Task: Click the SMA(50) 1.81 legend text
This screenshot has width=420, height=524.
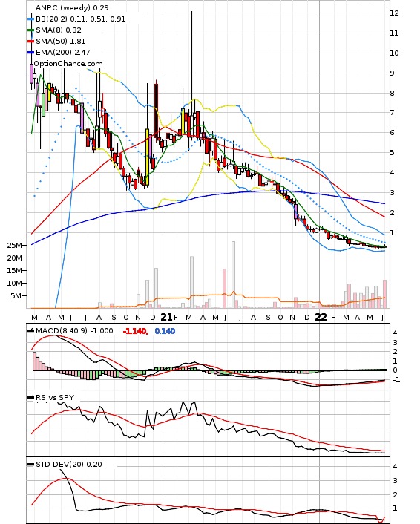Action: click(61, 42)
